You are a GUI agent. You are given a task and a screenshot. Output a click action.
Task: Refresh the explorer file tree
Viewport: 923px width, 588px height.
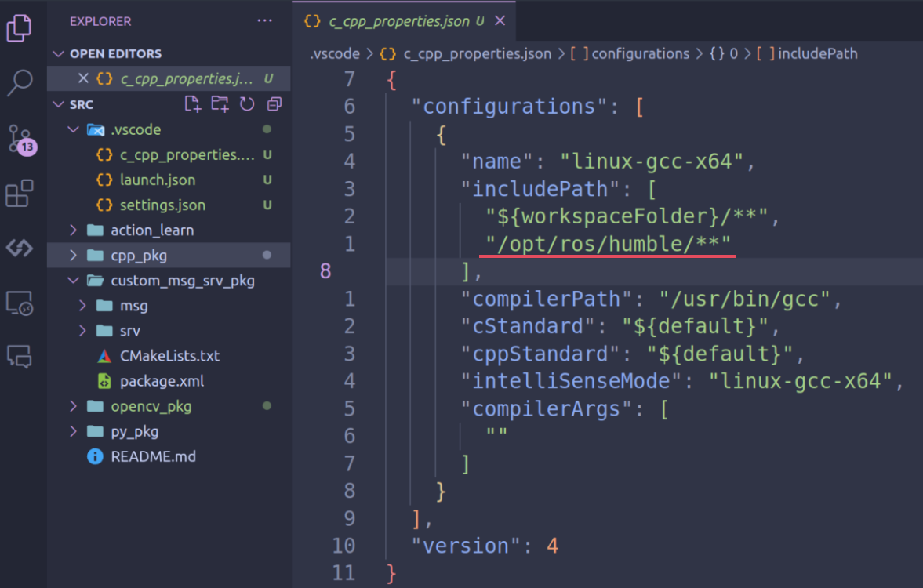coord(247,104)
